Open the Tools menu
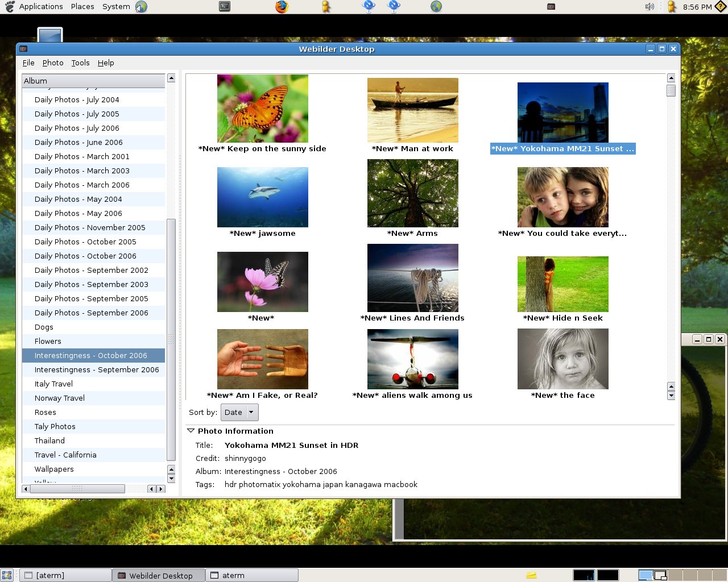 tap(80, 63)
